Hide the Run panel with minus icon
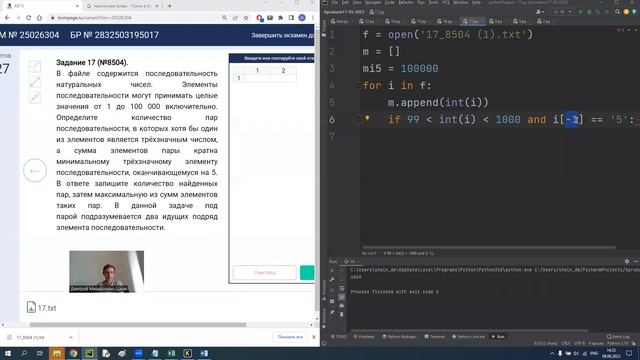Screen dimensions: 640x360 [x=636, y=262]
